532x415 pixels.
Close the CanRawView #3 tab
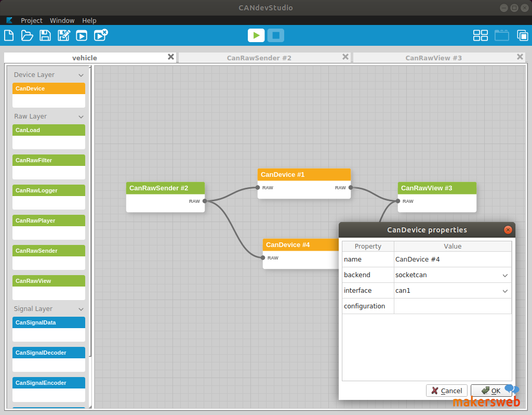point(520,57)
